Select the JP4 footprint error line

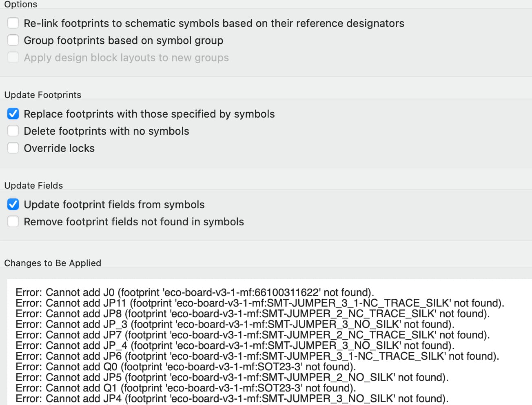(x=232, y=398)
